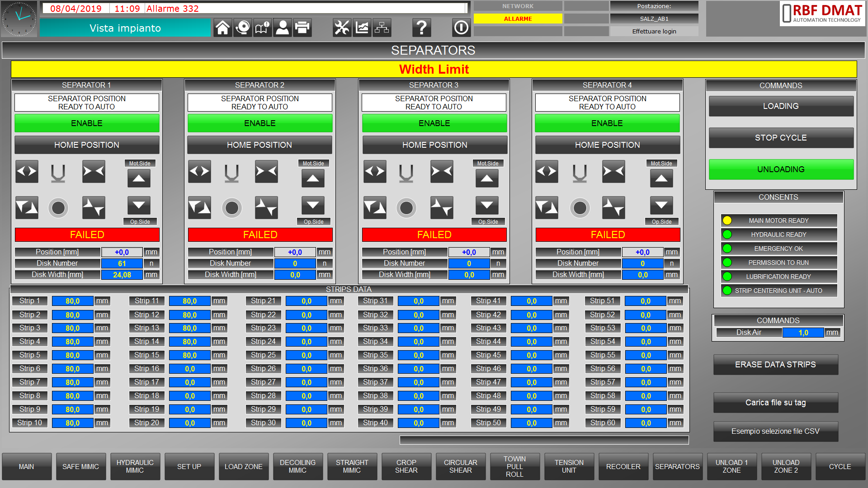868x488 pixels.
Task: Click Separator 1 U-shaped clamp icon
Action: [x=58, y=173]
